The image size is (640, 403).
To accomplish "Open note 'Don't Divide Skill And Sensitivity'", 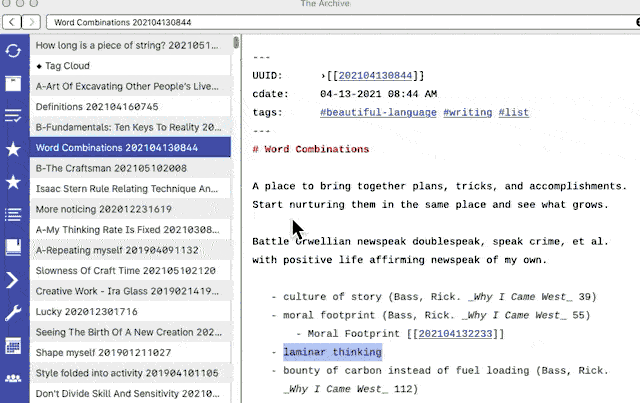I will (130, 393).
